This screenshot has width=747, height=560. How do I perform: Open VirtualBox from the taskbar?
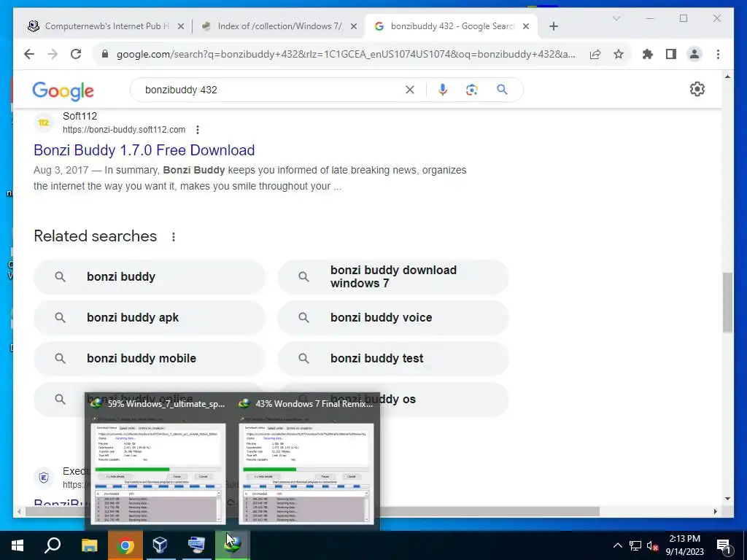click(x=160, y=545)
